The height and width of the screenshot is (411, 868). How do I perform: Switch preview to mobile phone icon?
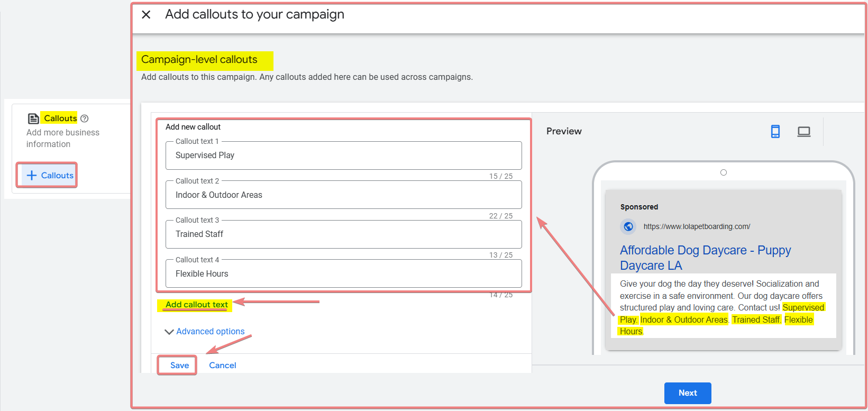pyautogui.click(x=775, y=131)
